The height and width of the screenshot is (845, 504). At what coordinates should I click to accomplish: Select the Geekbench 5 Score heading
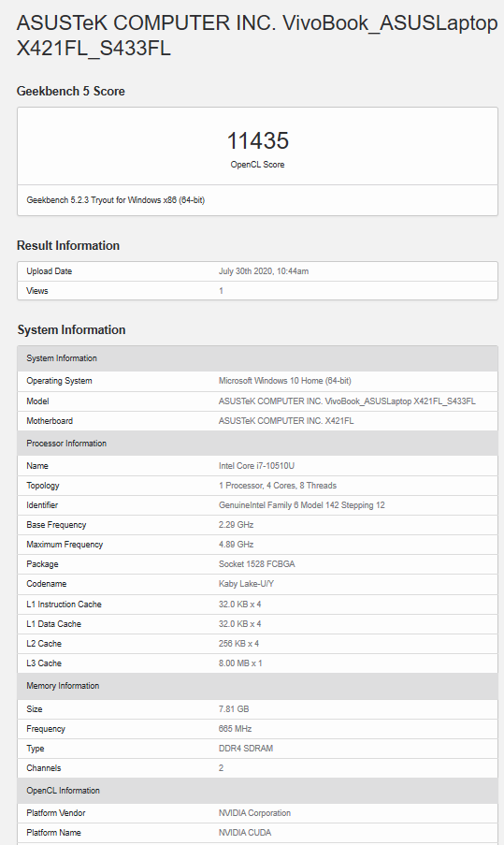(x=70, y=91)
